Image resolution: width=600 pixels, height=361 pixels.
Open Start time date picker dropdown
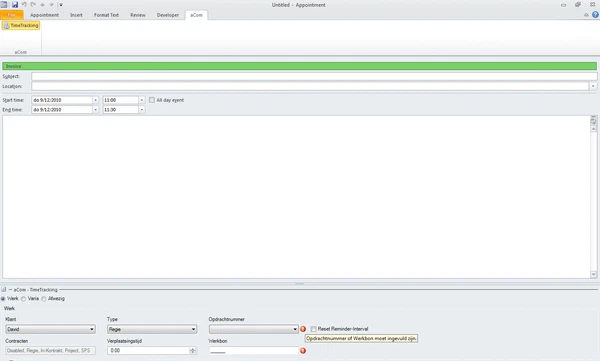96,100
